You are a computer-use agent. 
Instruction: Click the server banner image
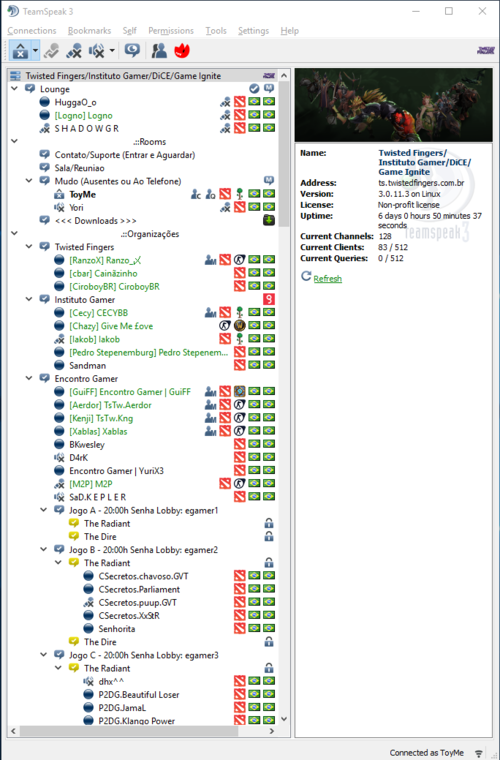(x=393, y=105)
